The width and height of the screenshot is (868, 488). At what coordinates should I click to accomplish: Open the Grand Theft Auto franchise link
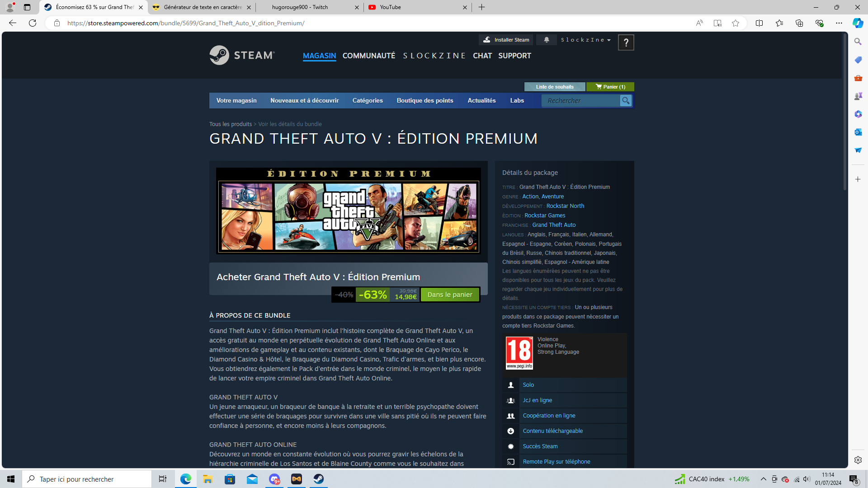(x=554, y=225)
